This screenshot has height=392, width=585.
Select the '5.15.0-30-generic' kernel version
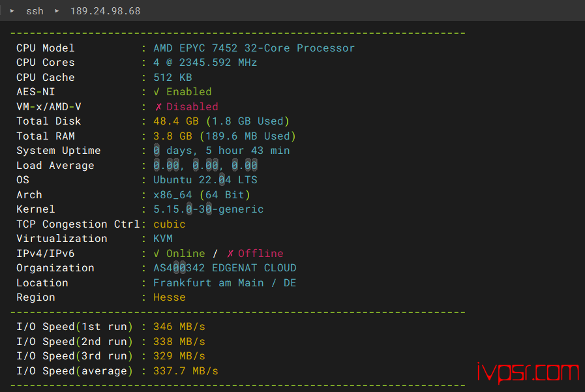208,209
